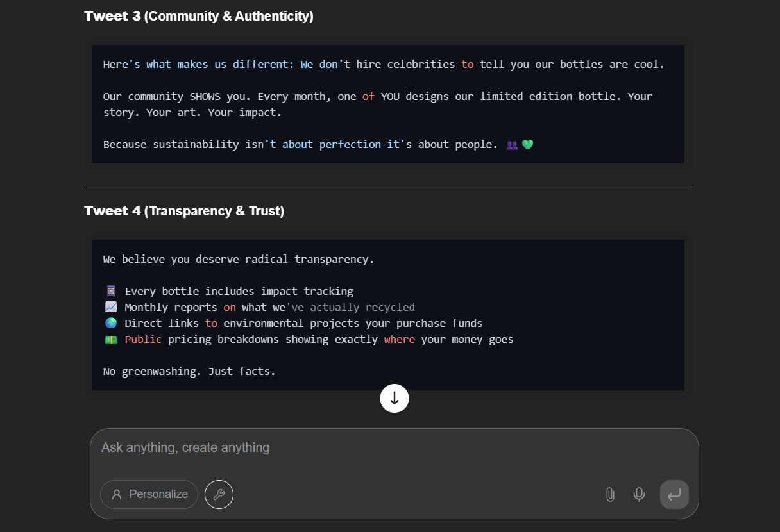Image resolution: width=780 pixels, height=532 pixels.
Task: Submit the message with the enter-arrow button
Action: [x=674, y=494]
